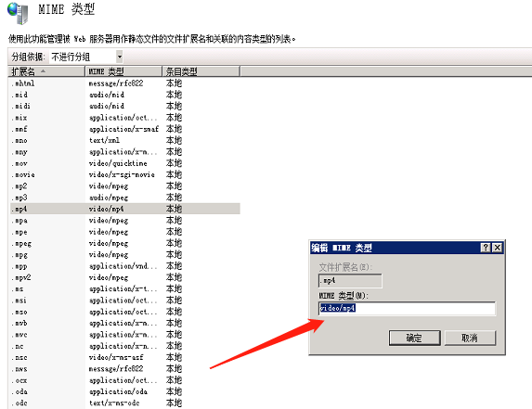This screenshot has height=409, width=532.
Task: Click the file extension field showing .mp4
Action: coord(350,281)
